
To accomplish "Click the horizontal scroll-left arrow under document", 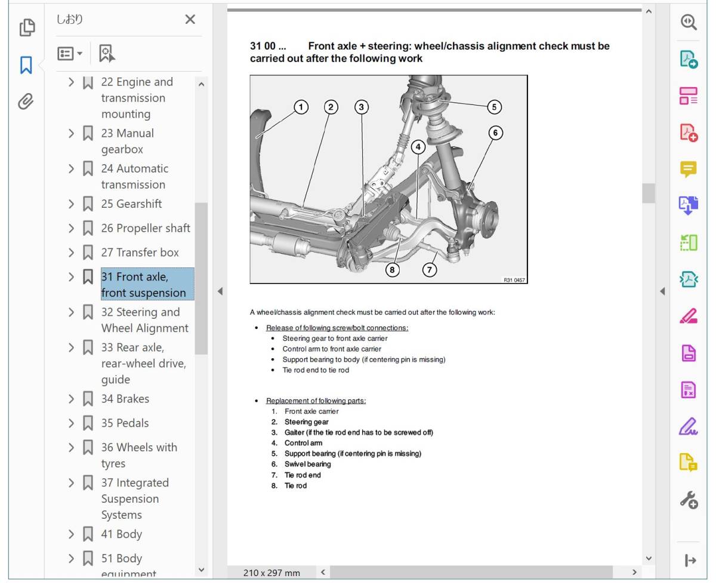I will point(323,572).
